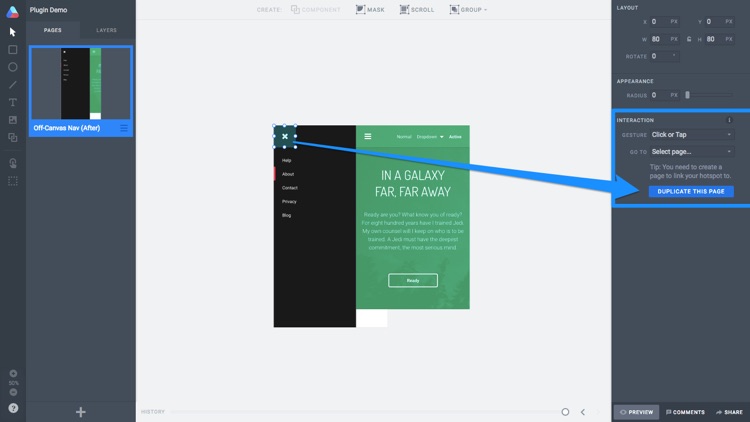Switch to the Layers tab
Screen dimensions: 750x422
point(106,30)
